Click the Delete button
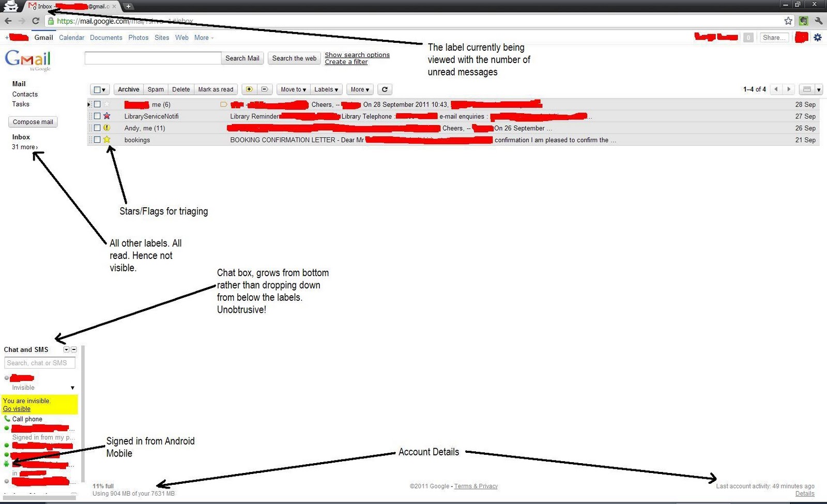This screenshot has height=504, width=827. pyautogui.click(x=181, y=89)
